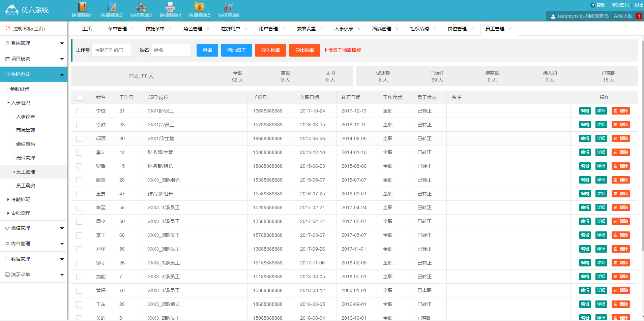Click the 修改密码 link
This screenshot has height=321, width=644.
click(620, 5)
